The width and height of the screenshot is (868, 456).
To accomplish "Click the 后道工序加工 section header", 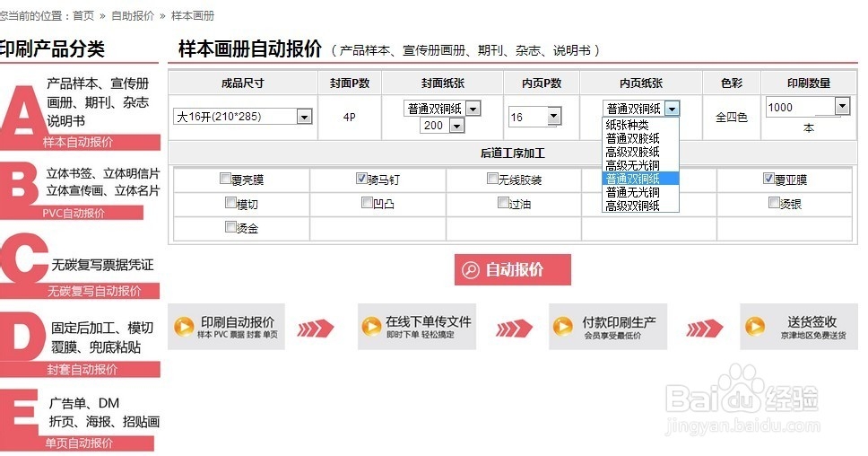I will 513,153.
